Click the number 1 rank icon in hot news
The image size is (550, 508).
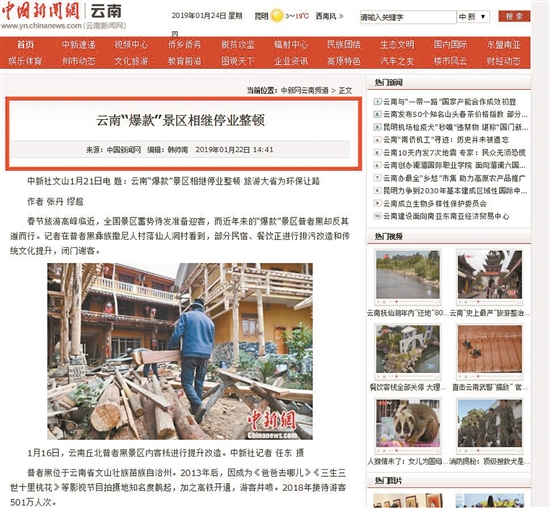(x=377, y=102)
